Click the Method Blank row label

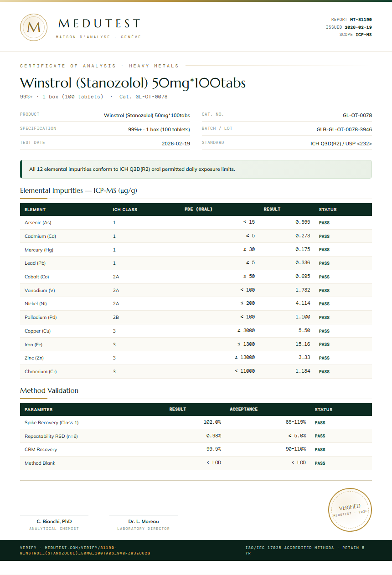click(40, 463)
